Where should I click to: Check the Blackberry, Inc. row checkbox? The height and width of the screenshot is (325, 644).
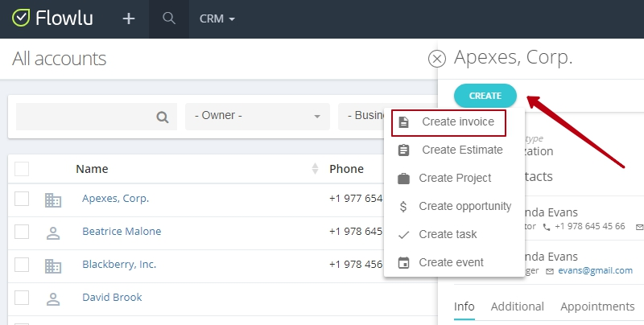pos(22,265)
